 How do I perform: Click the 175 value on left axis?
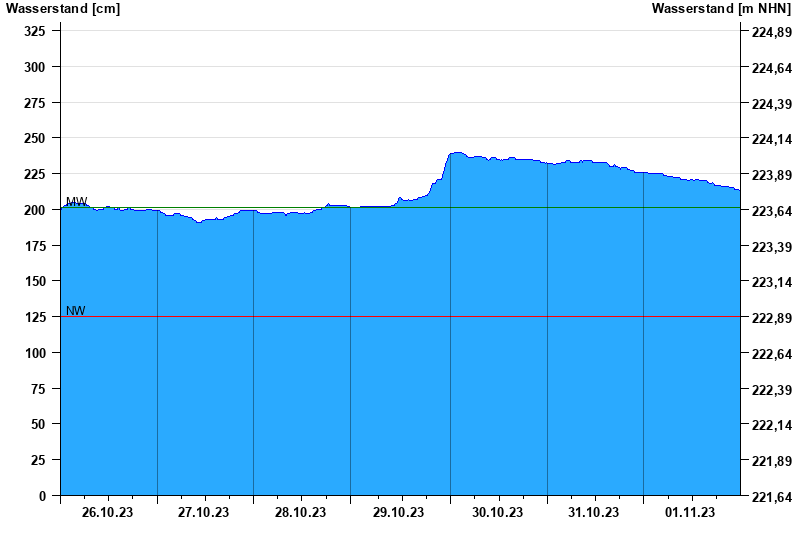click(x=35, y=245)
